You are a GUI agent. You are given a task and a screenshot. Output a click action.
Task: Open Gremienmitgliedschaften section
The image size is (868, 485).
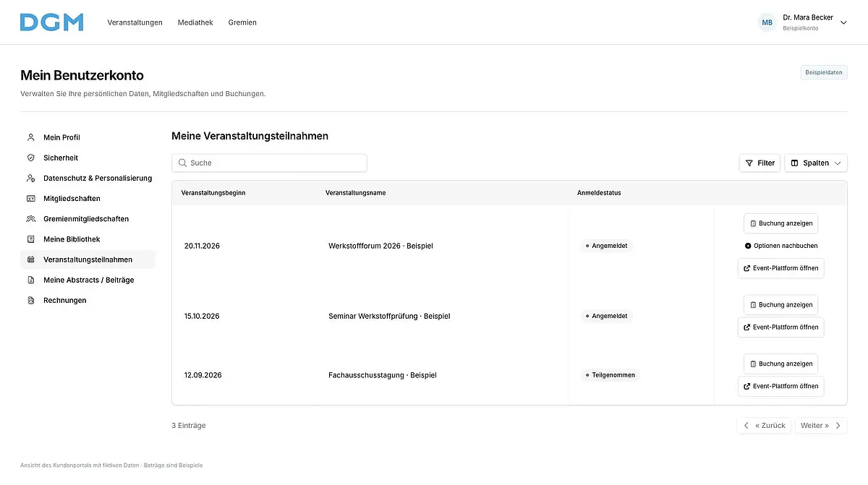pyautogui.click(x=88, y=218)
